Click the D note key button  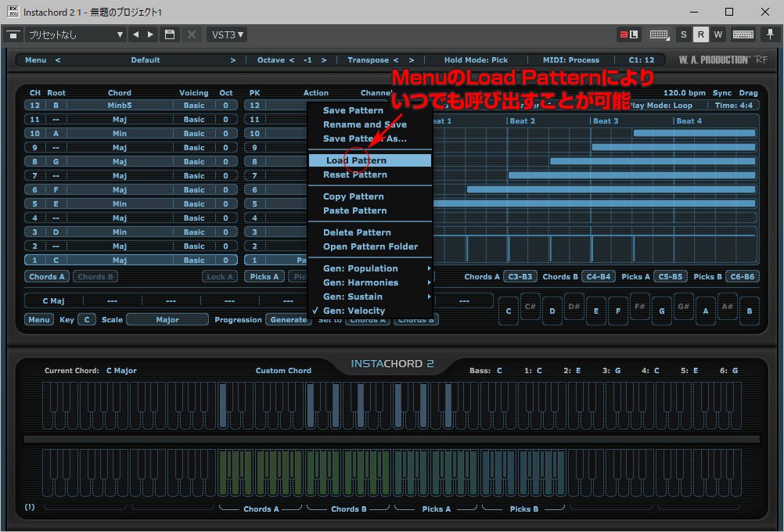[552, 311]
